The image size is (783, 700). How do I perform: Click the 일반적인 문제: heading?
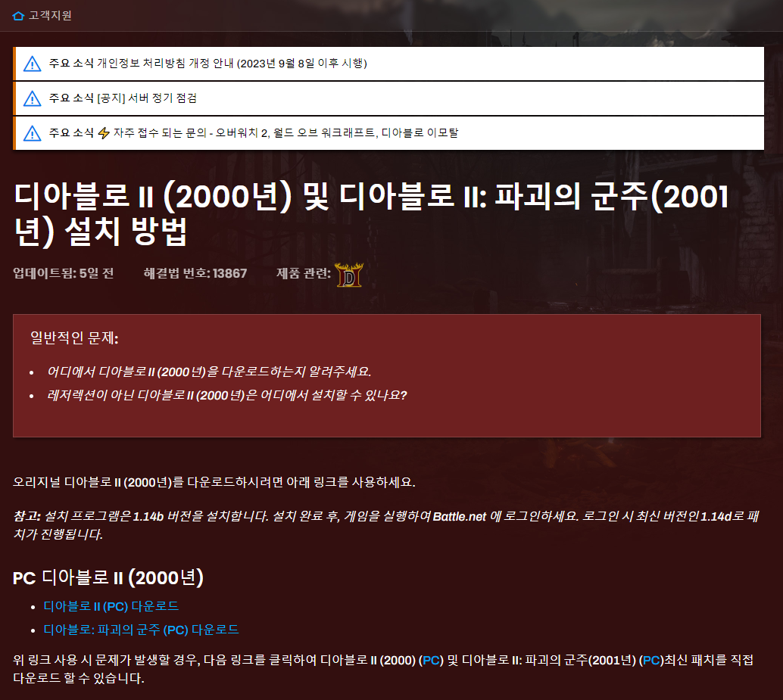74,338
